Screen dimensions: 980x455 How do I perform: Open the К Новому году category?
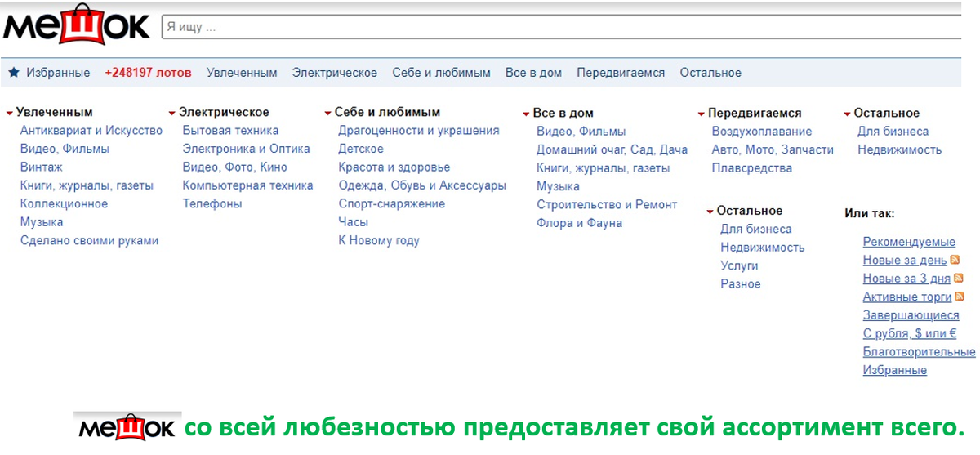379,240
